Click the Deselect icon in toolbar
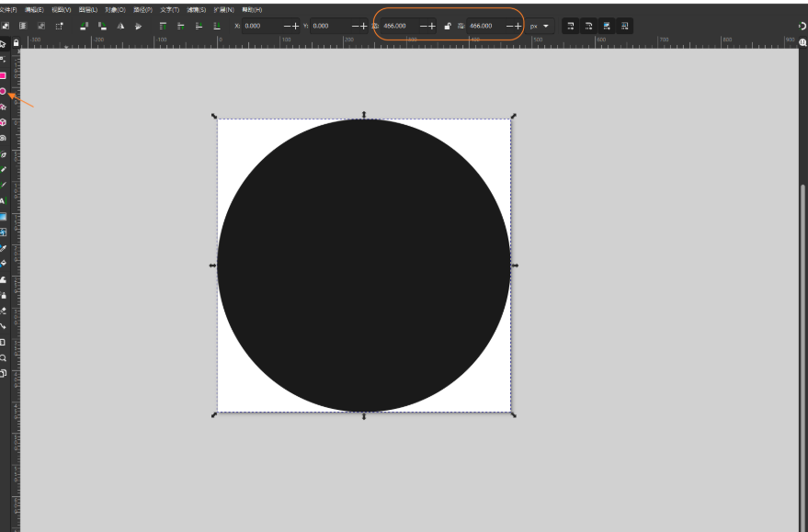 41,26
